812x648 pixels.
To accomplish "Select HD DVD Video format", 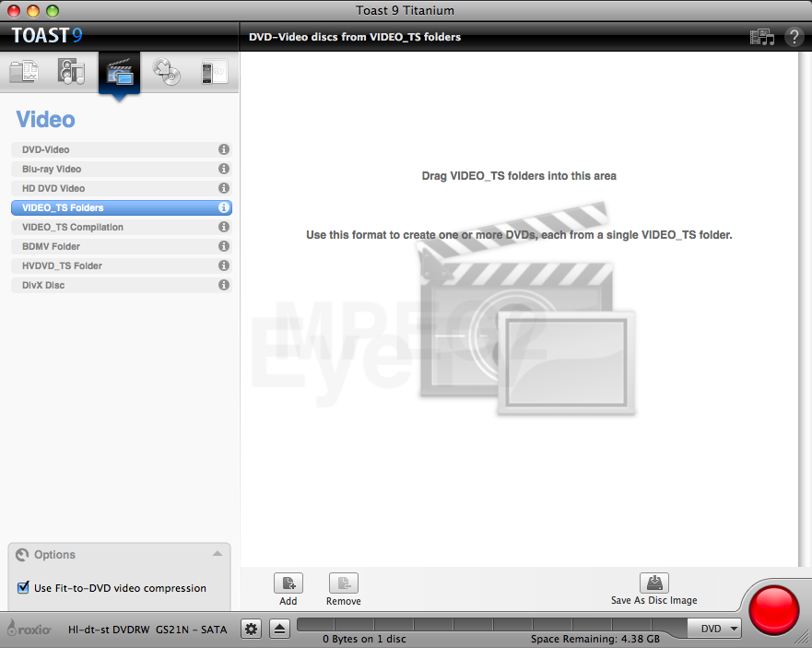I will (x=121, y=189).
